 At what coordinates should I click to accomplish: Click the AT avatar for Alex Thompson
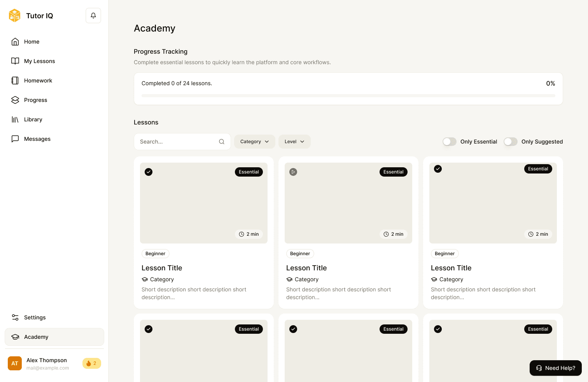point(15,363)
